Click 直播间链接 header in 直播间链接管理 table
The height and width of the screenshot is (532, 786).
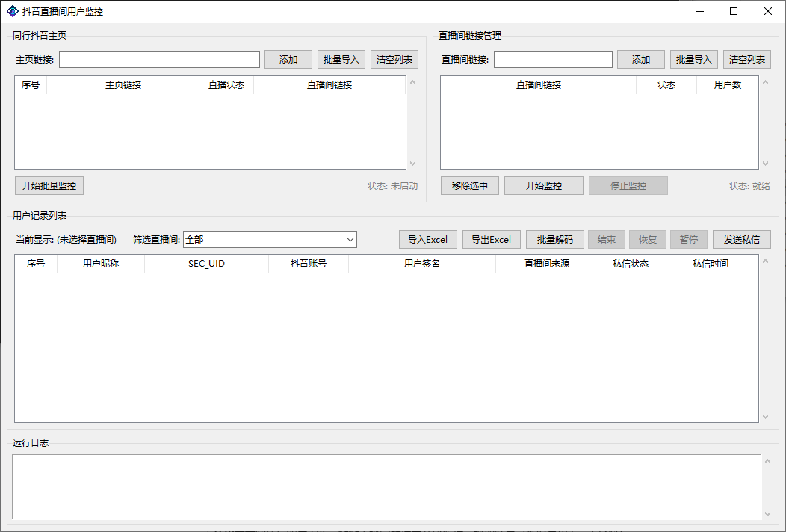539,85
